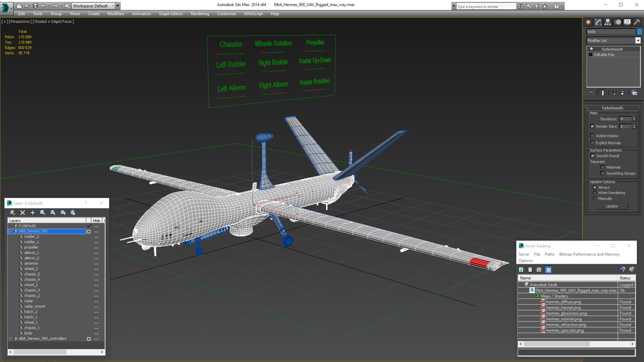Click the Redo arrow icon
The width and height of the screenshot is (644, 362).
(x=55, y=6)
